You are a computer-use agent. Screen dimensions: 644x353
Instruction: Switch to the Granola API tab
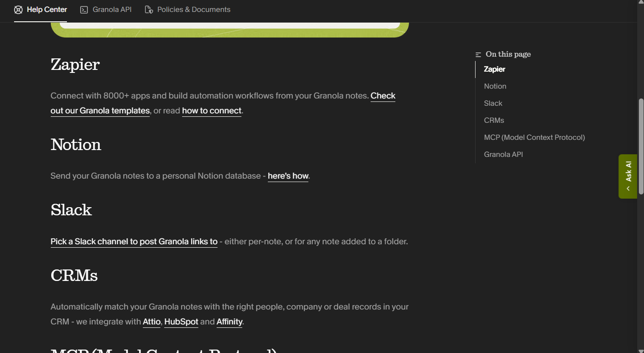click(106, 10)
